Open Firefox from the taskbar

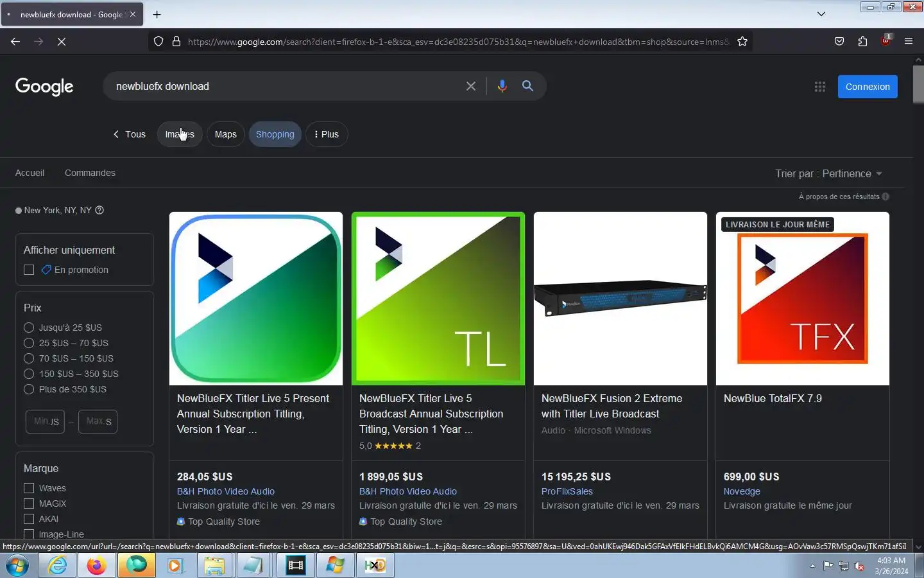point(96,565)
